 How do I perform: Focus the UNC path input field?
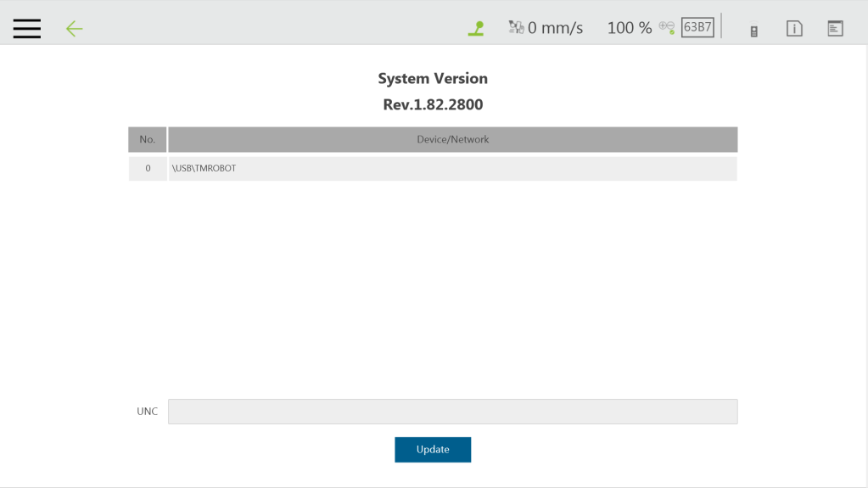(453, 412)
